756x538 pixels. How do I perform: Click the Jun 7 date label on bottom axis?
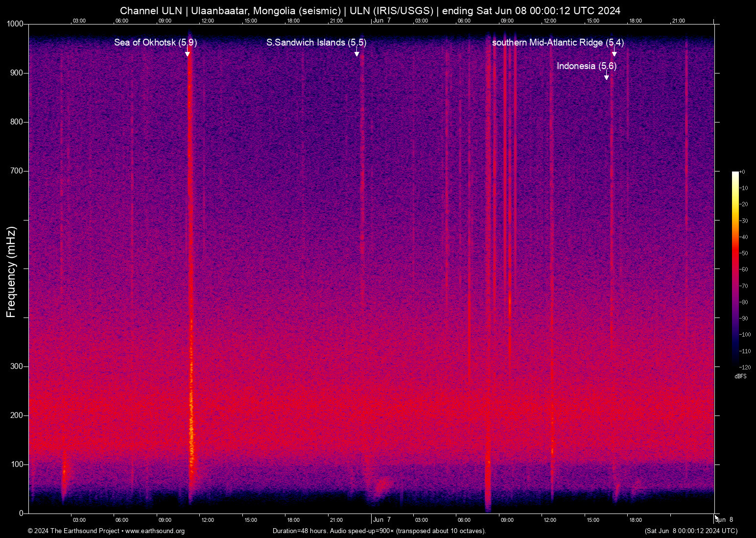point(381,520)
